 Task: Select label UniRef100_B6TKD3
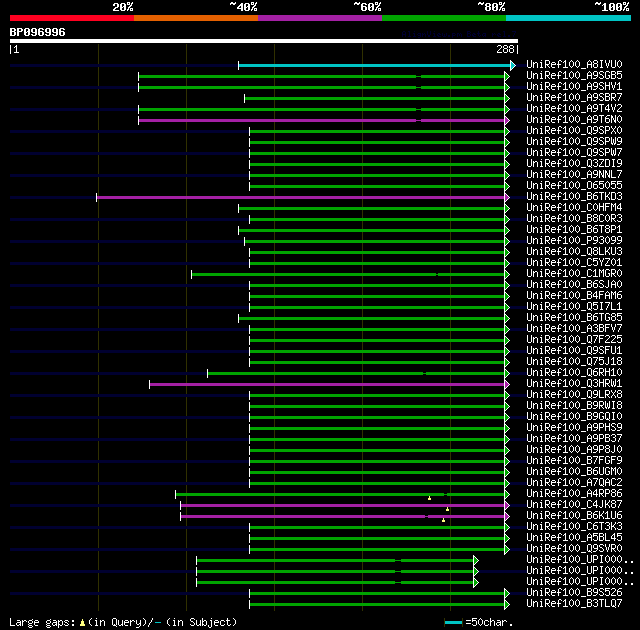pos(574,197)
